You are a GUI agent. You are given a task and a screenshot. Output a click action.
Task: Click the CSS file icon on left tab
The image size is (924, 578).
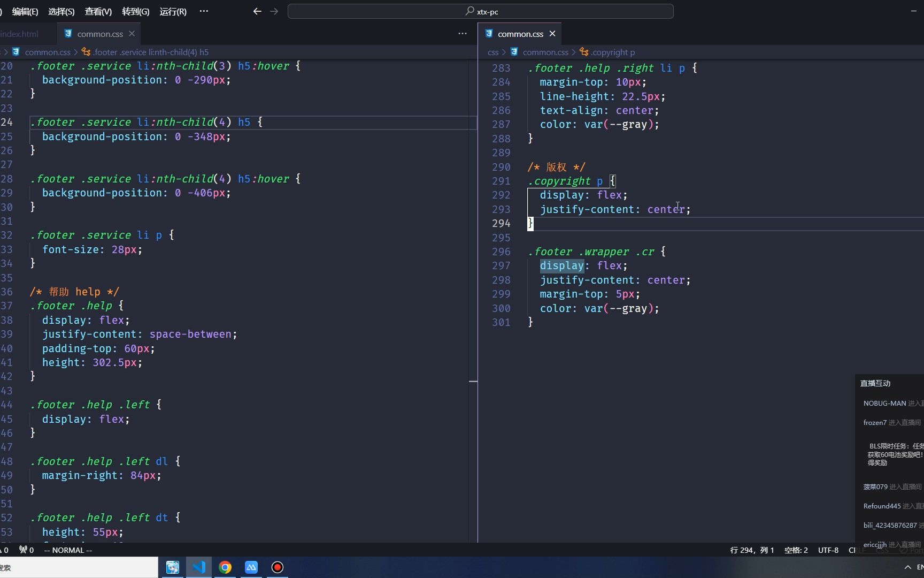click(68, 34)
